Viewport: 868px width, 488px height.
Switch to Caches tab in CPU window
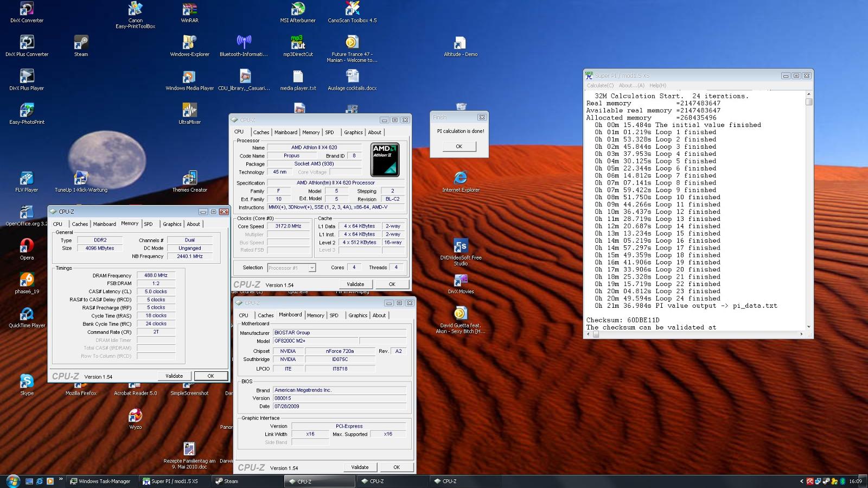[261, 132]
